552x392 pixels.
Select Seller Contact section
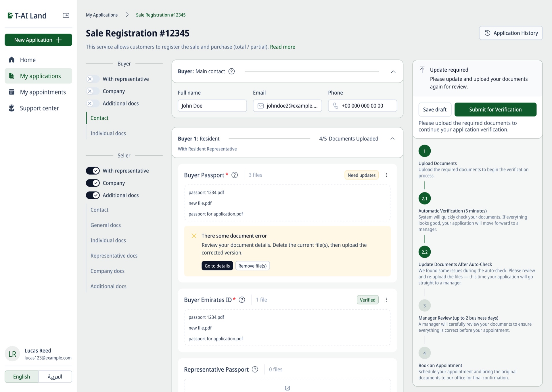[99, 210]
